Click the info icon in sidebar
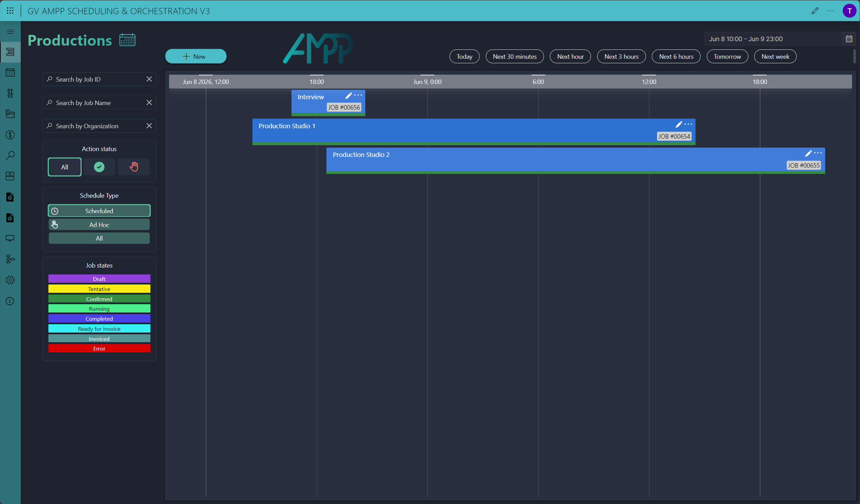 [x=10, y=301]
